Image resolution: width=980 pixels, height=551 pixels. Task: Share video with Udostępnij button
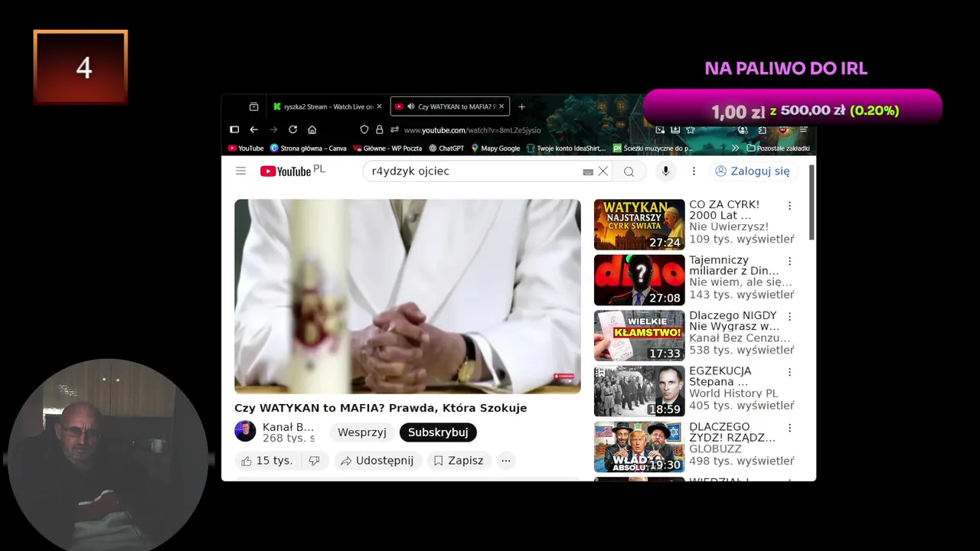click(377, 460)
